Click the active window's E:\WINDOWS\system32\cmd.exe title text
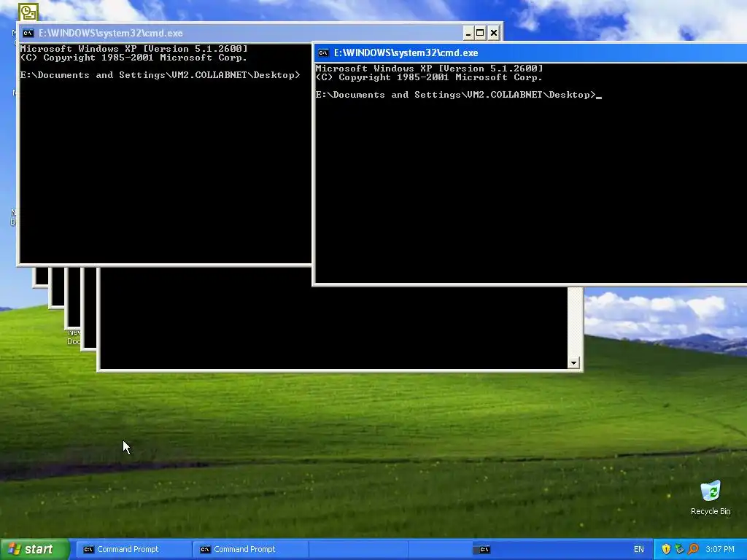 click(x=406, y=52)
